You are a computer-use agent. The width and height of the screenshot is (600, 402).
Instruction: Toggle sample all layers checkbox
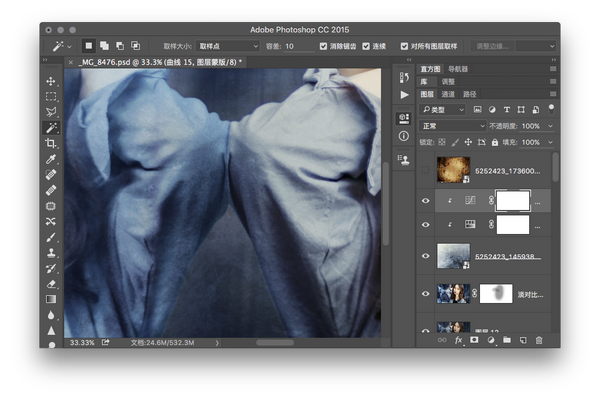(404, 46)
